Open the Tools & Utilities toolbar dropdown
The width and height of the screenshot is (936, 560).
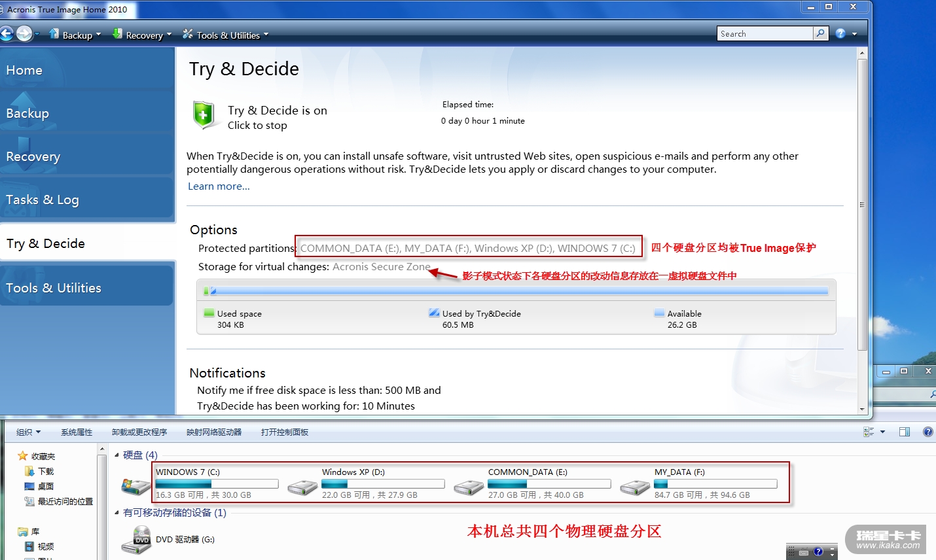click(x=225, y=35)
